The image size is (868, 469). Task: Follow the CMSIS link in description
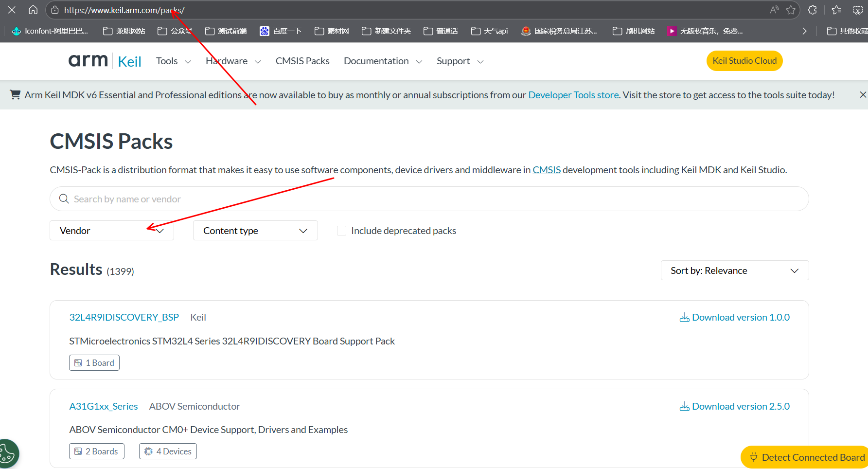pos(547,170)
